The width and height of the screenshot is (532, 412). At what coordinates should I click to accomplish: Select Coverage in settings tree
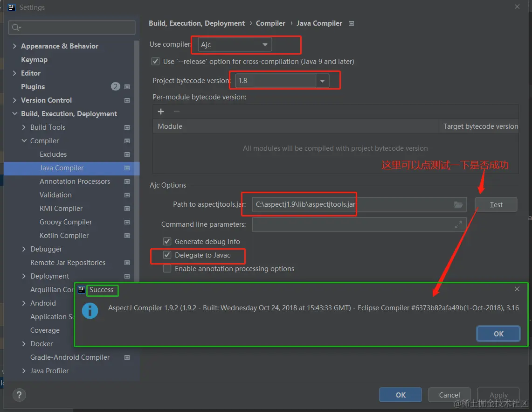point(45,330)
